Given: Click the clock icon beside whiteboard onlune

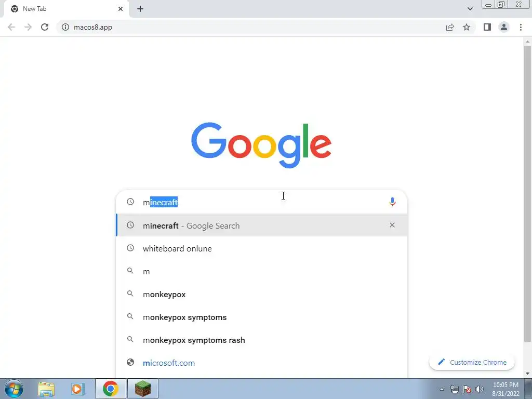Looking at the screenshot, I should [x=130, y=248].
